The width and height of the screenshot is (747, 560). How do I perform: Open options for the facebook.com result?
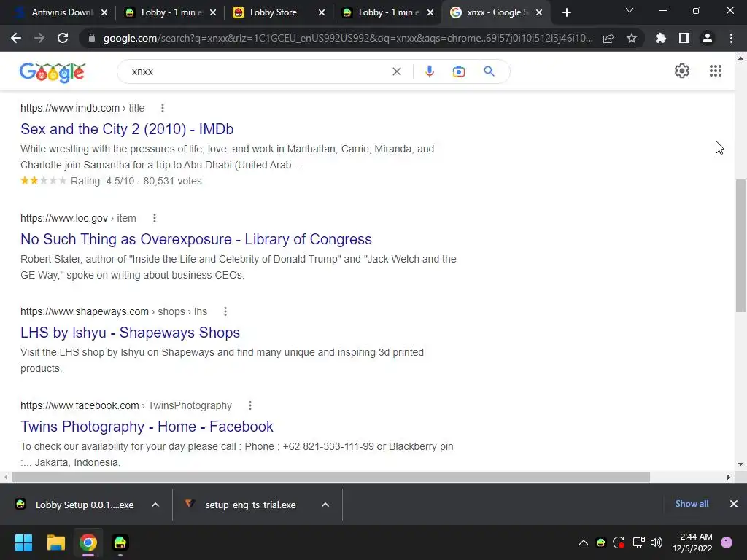pos(250,405)
